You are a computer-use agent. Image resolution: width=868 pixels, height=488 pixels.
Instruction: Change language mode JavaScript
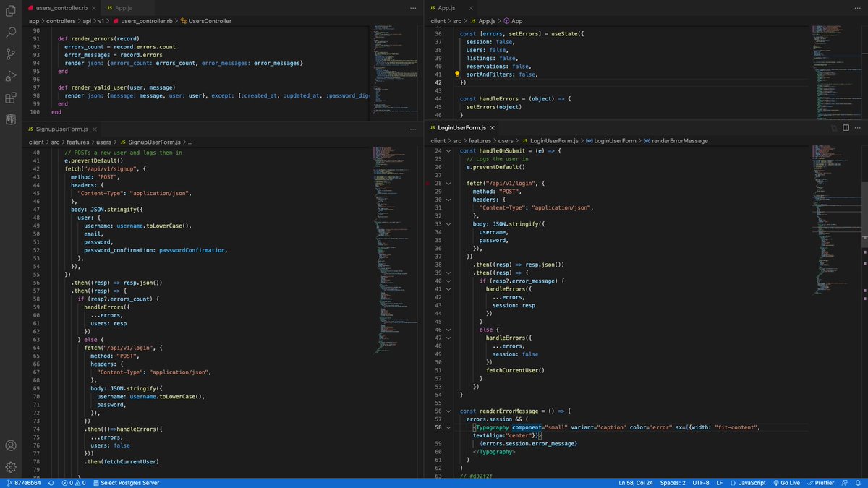tap(747, 483)
